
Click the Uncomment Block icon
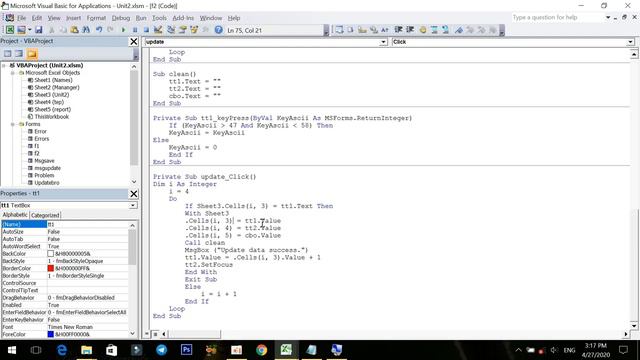[x=445, y=30]
